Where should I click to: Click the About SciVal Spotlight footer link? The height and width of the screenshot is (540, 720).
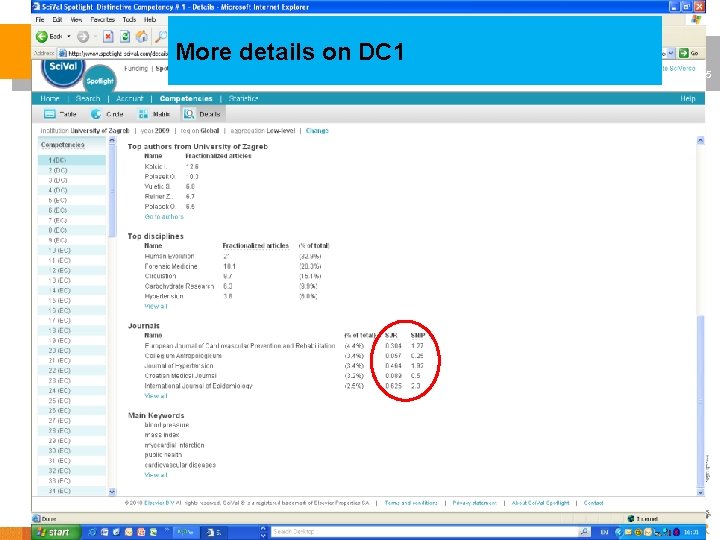click(x=540, y=503)
